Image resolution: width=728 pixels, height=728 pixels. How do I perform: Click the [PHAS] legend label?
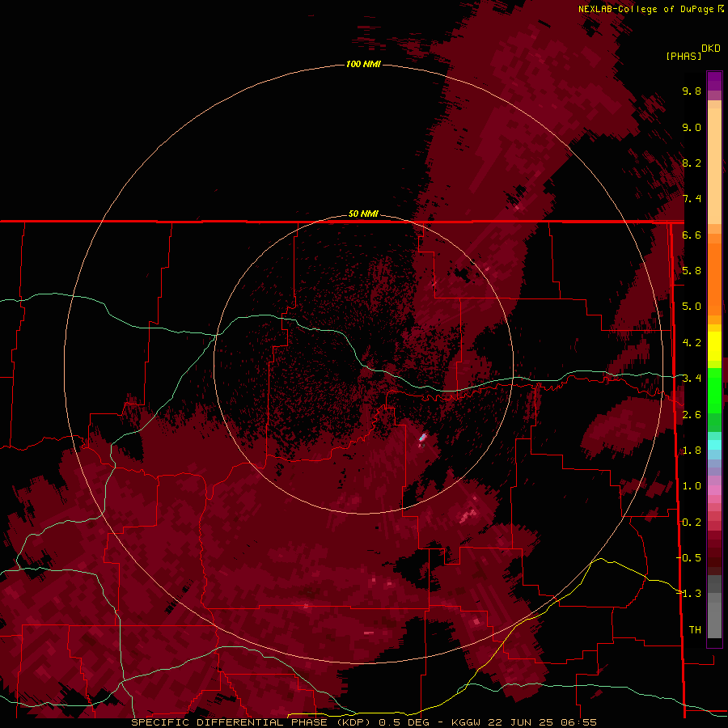point(684,56)
